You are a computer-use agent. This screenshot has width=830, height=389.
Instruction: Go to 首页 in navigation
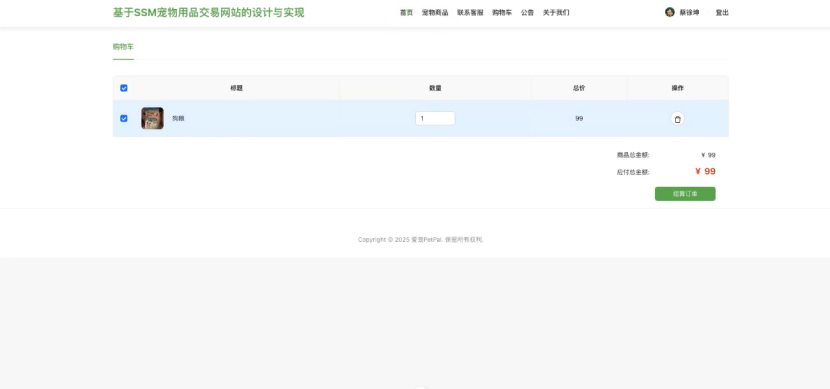(406, 13)
